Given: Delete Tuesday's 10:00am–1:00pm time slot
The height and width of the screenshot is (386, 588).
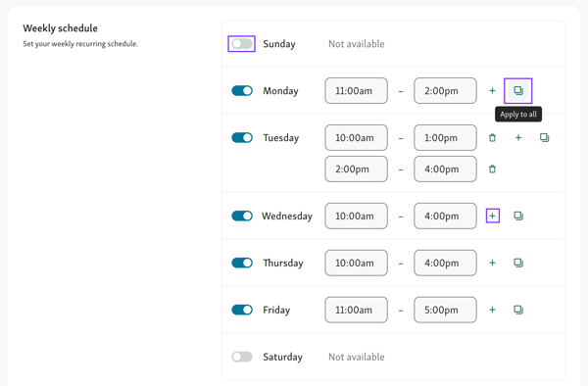Looking at the screenshot, I should (492, 138).
